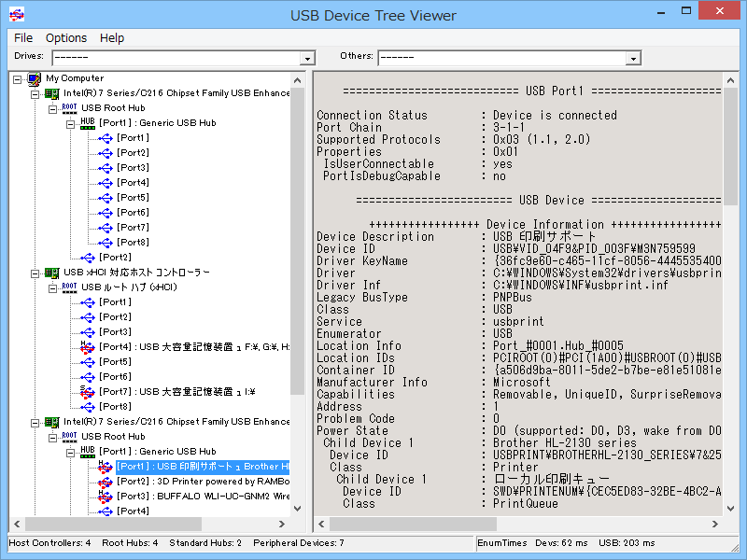
Task: Collapse the USB ルート ハブ (xHCI) node
Action: point(51,287)
